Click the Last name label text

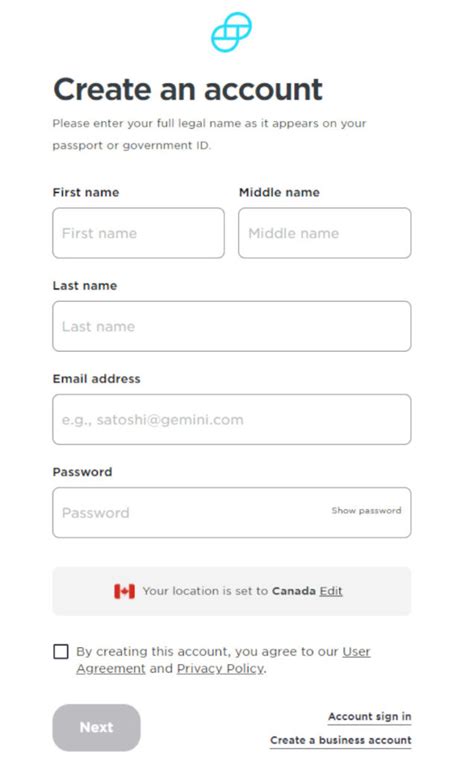[85, 285]
